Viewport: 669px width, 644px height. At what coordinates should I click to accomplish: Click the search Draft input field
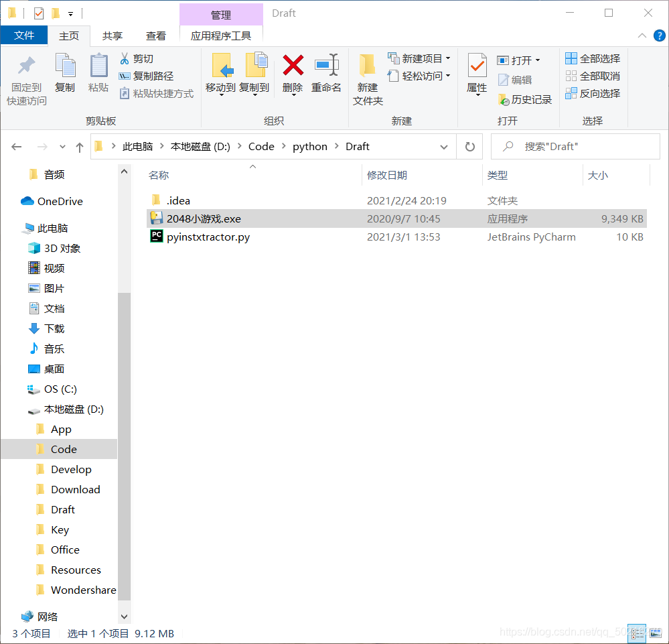[x=575, y=147]
